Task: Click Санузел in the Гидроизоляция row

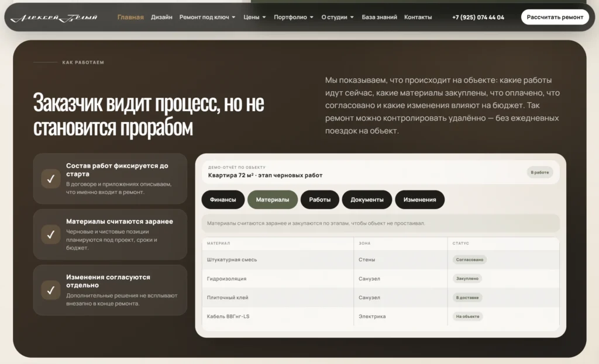Action: point(400,279)
